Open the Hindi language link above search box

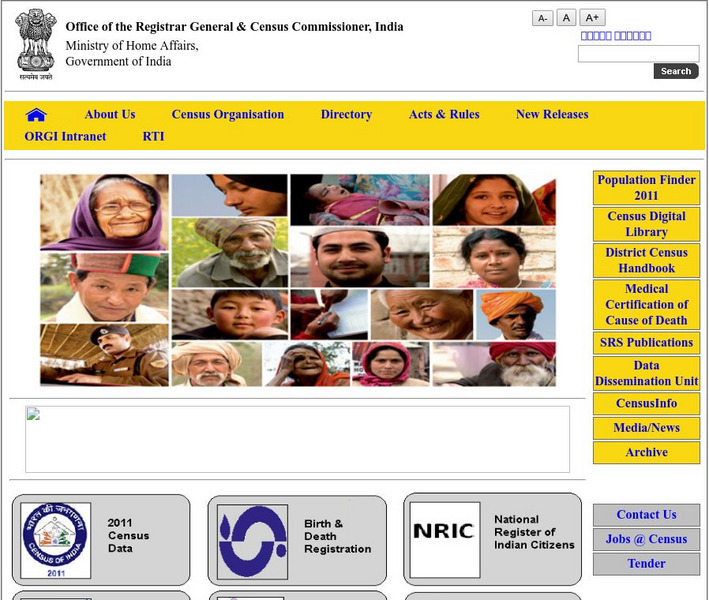(x=616, y=36)
